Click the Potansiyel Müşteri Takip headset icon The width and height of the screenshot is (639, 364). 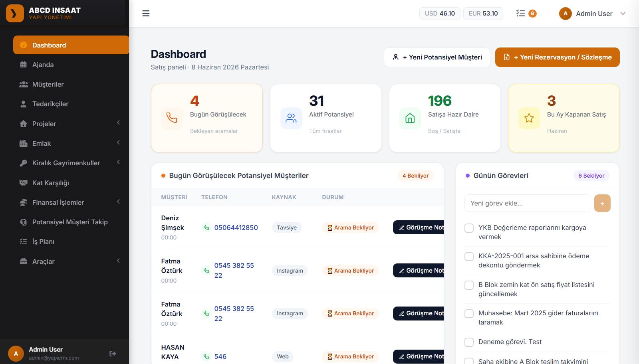pyautogui.click(x=24, y=222)
